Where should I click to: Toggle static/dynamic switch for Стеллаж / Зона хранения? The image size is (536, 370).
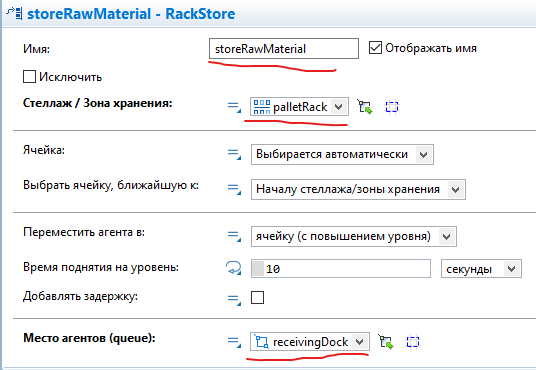(x=234, y=107)
